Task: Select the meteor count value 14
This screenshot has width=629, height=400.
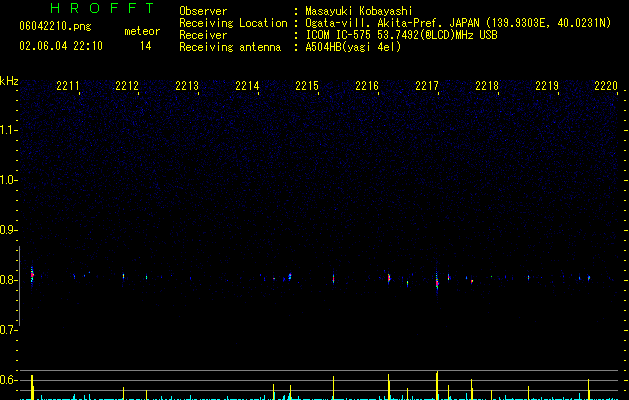Action: (146, 46)
